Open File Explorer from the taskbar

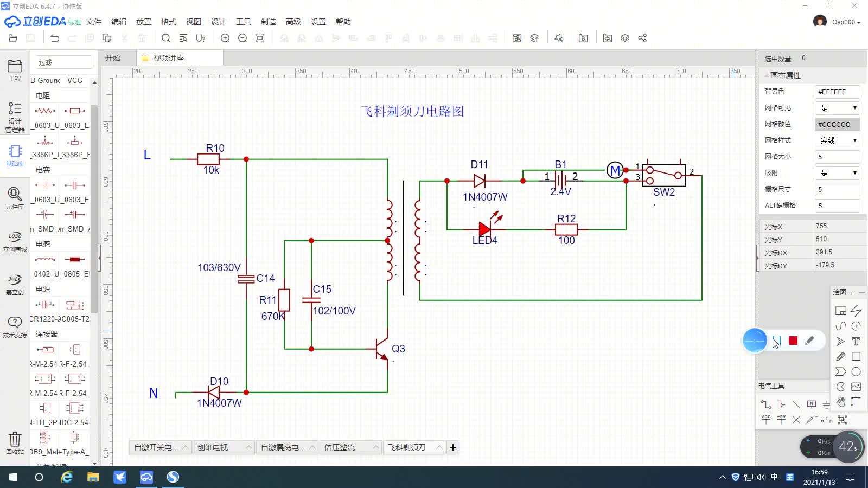click(93, 477)
